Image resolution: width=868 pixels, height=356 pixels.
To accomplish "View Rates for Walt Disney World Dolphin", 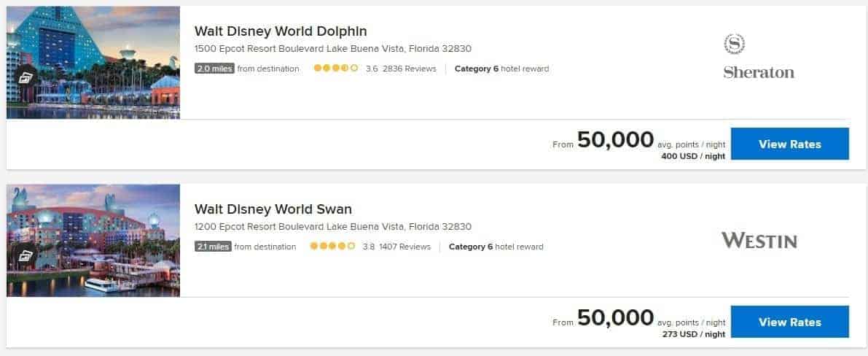I will [789, 144].
